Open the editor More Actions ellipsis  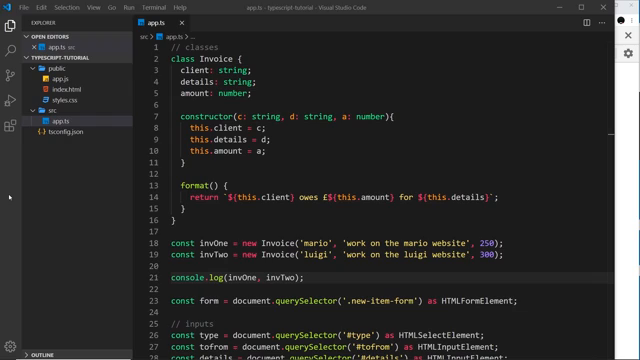click(x=602, y=23)
